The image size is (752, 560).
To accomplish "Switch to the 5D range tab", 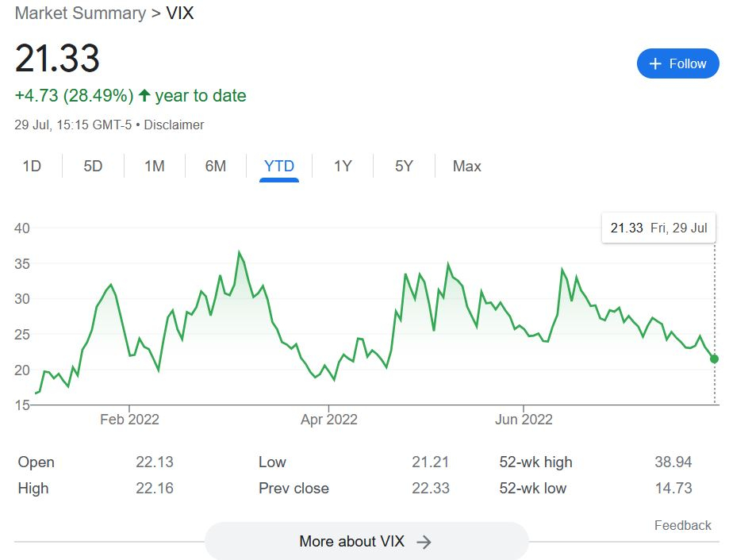I will (x=94, y=166).
